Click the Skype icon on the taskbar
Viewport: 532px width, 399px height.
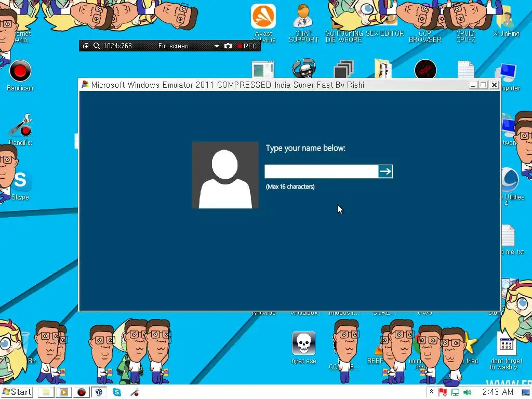[x=117, y=393]
